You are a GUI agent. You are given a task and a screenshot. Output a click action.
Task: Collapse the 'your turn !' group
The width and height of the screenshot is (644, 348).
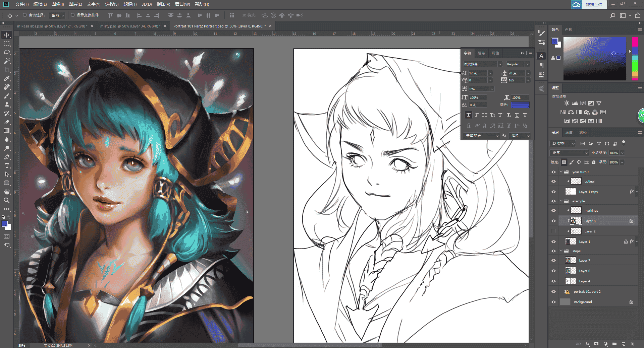[x=561, y=172]
